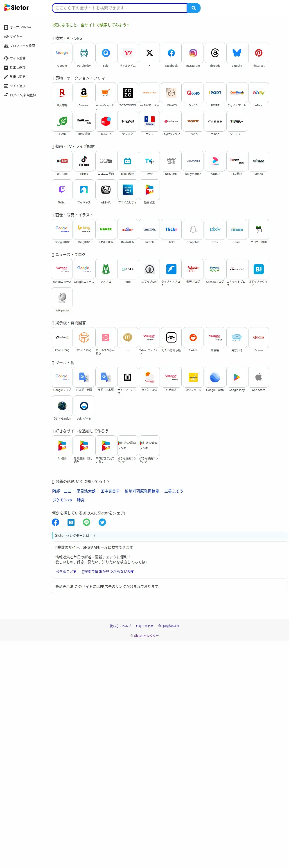Image resolution: width=289 pixels, height=868 pixels.
Task: Open the Slctor logo home link
Action: [x=16, y=8]
